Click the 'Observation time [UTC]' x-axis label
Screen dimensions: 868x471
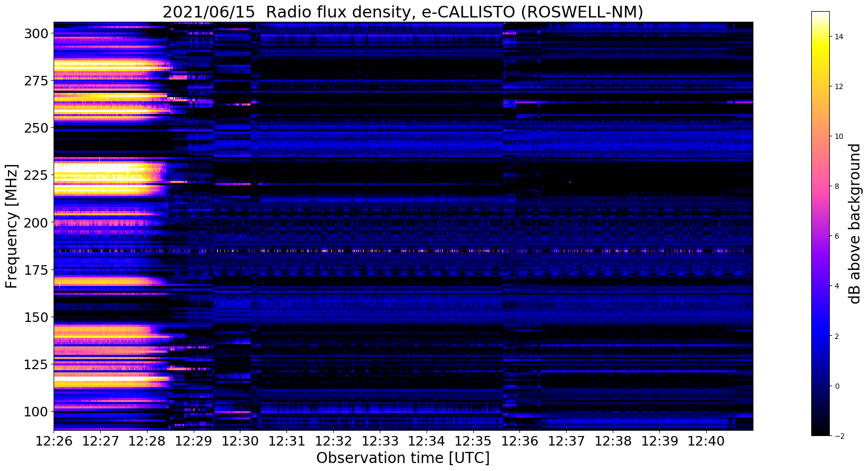pyautogui.click(x=403, y=458)
